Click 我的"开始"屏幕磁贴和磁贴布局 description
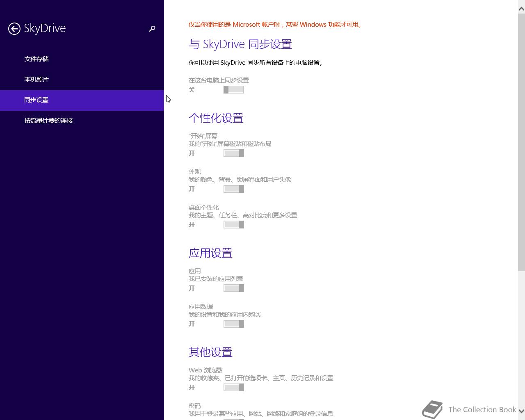 [230, 144]
